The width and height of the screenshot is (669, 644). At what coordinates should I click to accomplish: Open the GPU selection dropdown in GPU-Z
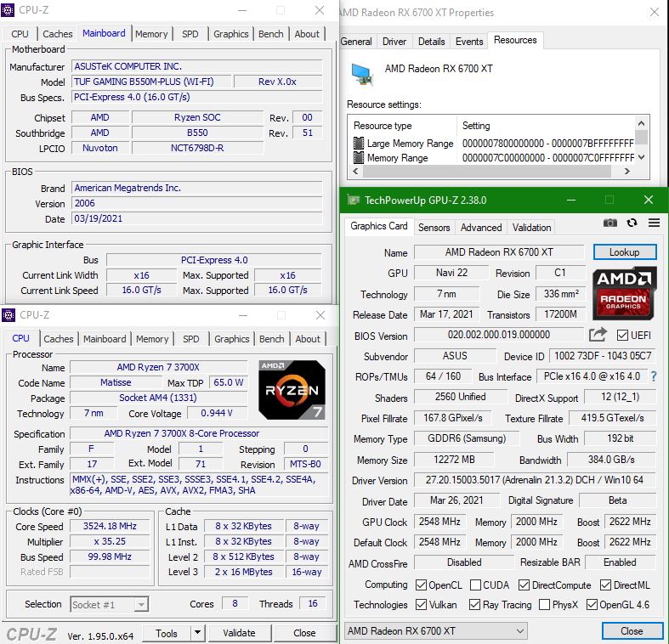(435, 630)
